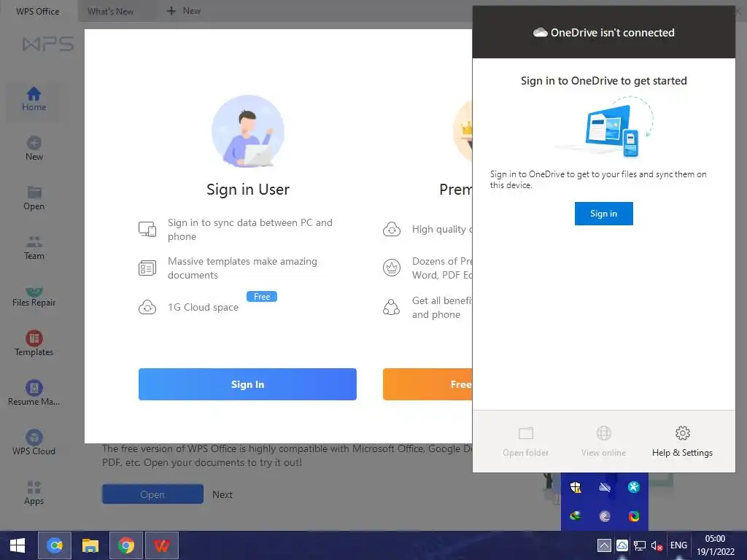Click View online in OneDrive panel

click(x=603, y=441)
